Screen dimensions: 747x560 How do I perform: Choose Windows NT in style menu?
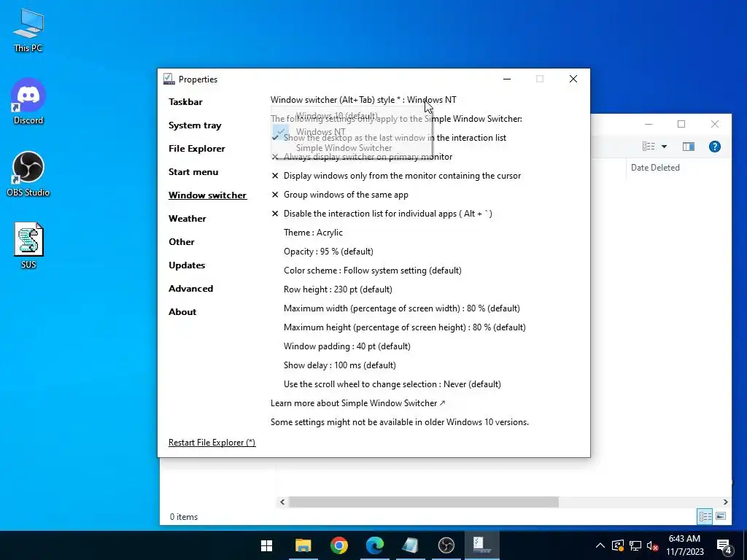tap(352, 131)
